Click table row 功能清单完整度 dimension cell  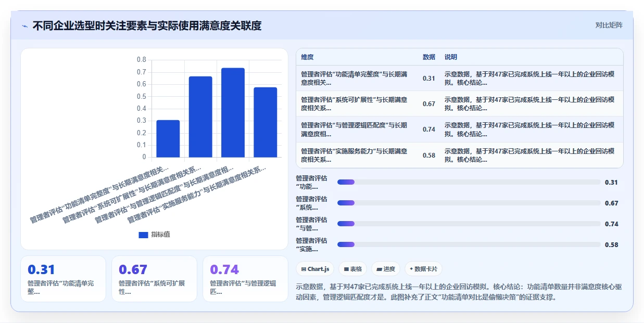[357, 78]
